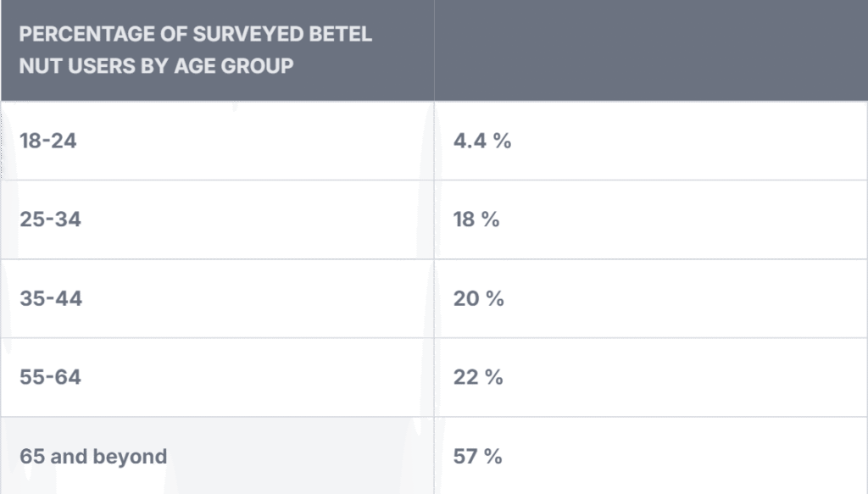Select the "4.4 %" value cell
This screenshot has width=868, height=494.
[481, 142]
